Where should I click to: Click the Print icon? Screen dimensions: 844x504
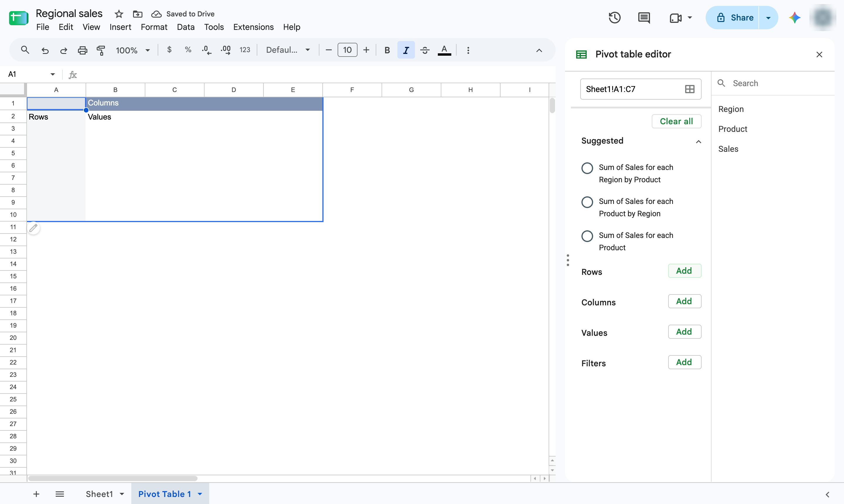(x=83, y=50)
